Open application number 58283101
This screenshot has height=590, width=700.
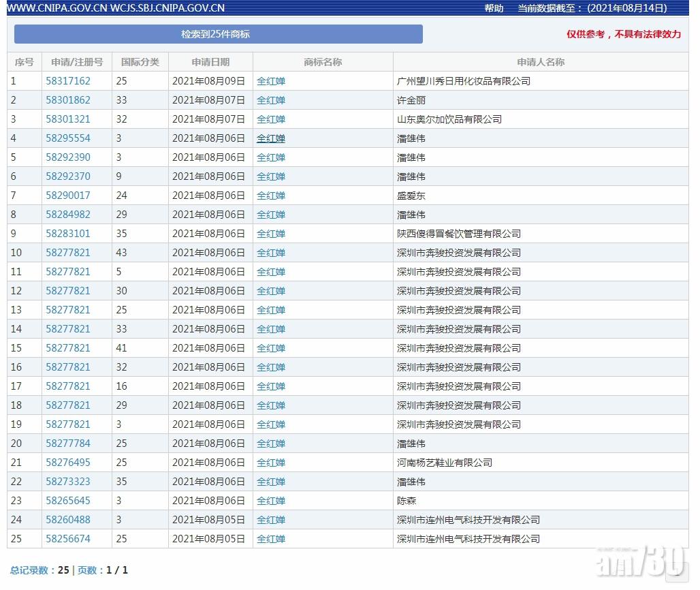(x=68, y=234)
